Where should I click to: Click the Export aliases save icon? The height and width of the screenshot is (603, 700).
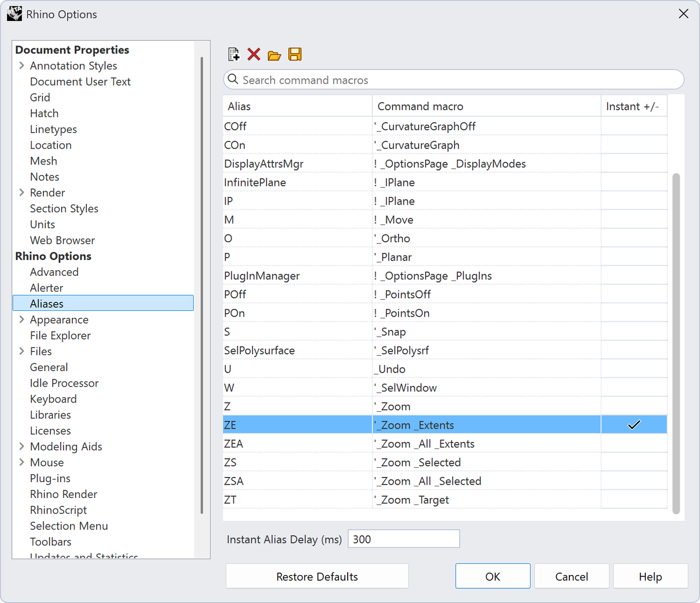295,55
